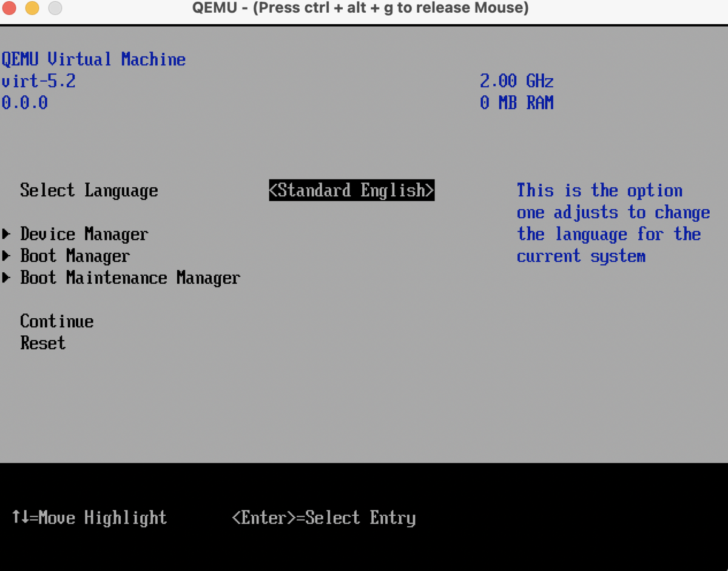This screenshot has width=728, height=571.
Task: Minimize the QEMU window with yellow button
Action: tap(32, 8)
